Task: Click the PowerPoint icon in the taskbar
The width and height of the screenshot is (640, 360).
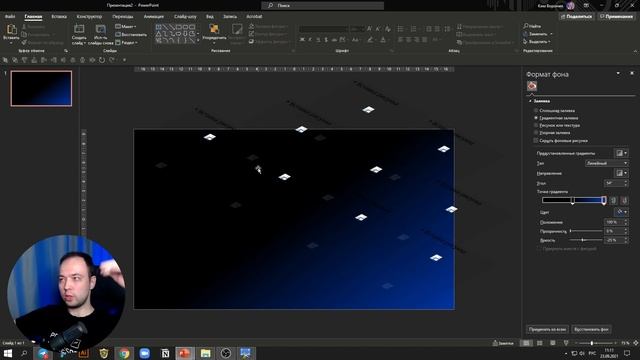Action: click(184, 353)
